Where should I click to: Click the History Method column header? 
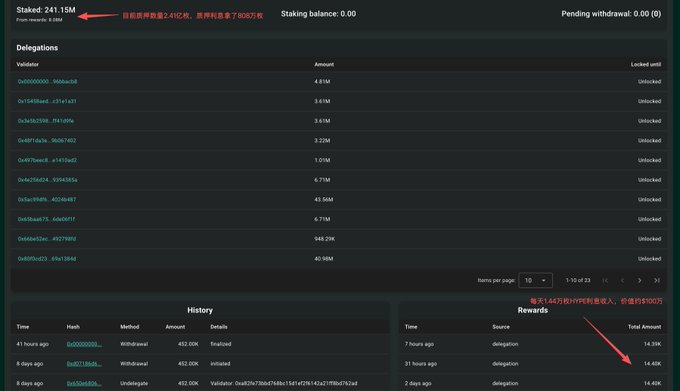click(130, 327)
